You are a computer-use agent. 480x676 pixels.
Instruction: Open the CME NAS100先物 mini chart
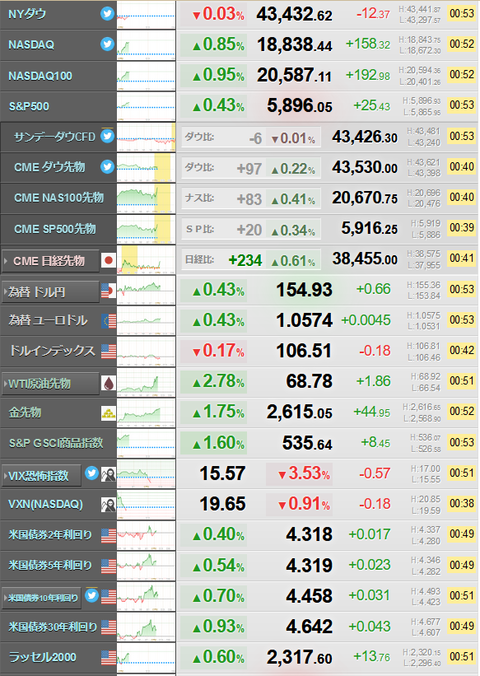(x=146, y=198)
